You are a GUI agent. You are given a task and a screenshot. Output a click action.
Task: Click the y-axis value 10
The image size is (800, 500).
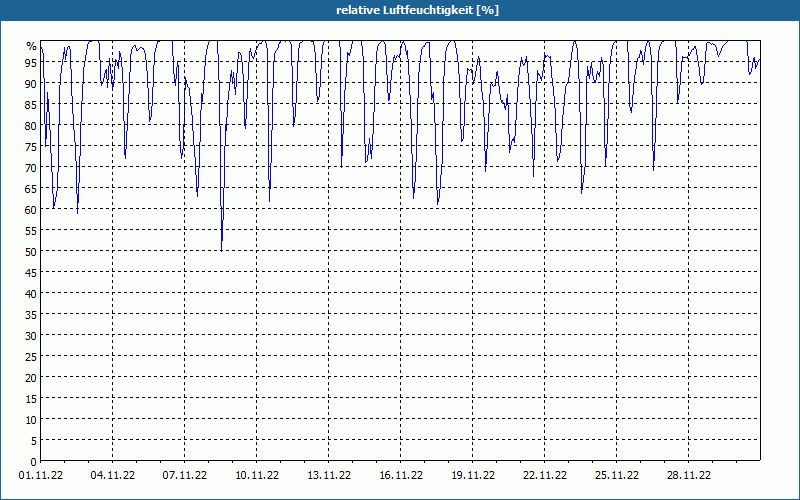(31, 420)
